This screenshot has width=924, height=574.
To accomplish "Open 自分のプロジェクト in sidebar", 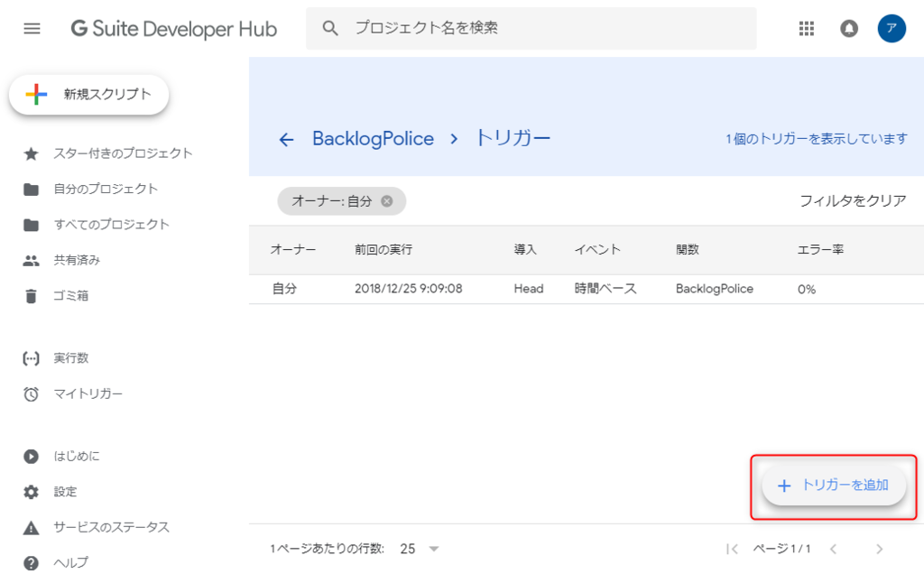I will [x=106, y=189].
